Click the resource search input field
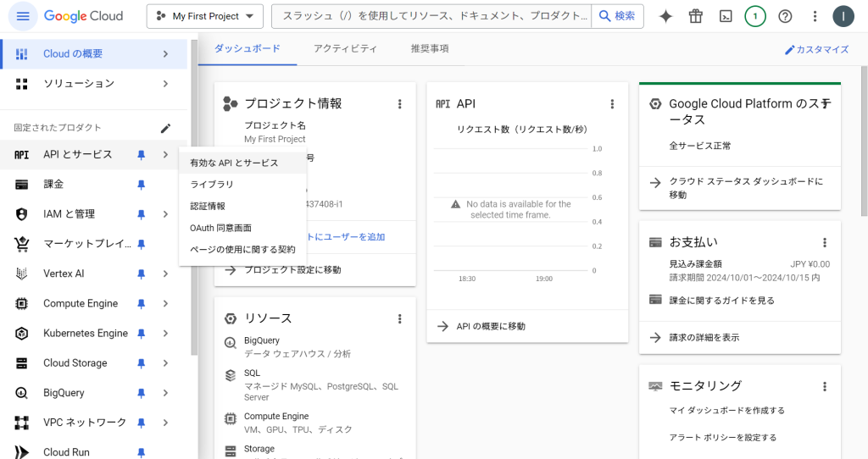Screen dimensions: 868x459 click(431, 17)
